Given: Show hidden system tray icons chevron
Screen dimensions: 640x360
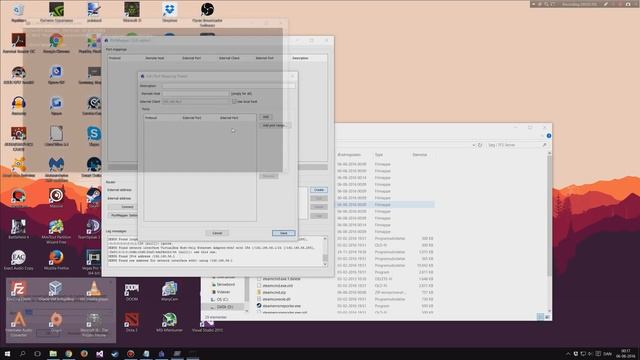Looking at the screenshot, I should [568, 354].
